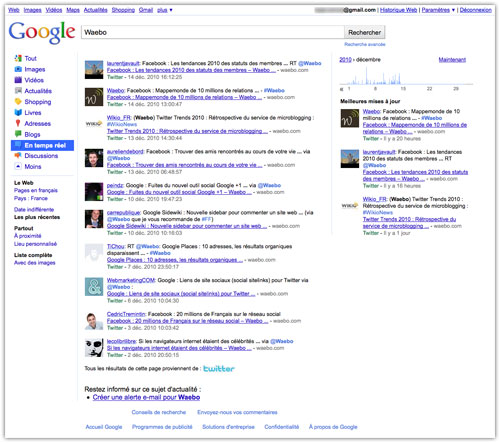Viewport: 500px width, 443px height.
Task: Click the Vidéos film icon in sidebar
Action: pyautogui.click(x=18, y=80)
